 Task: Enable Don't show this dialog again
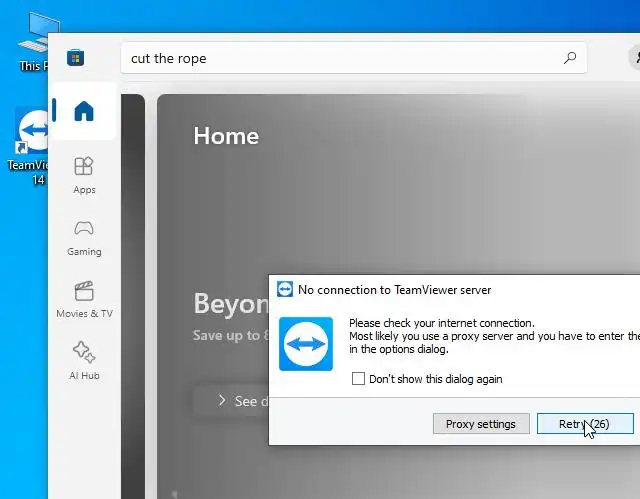click(358, 379)
